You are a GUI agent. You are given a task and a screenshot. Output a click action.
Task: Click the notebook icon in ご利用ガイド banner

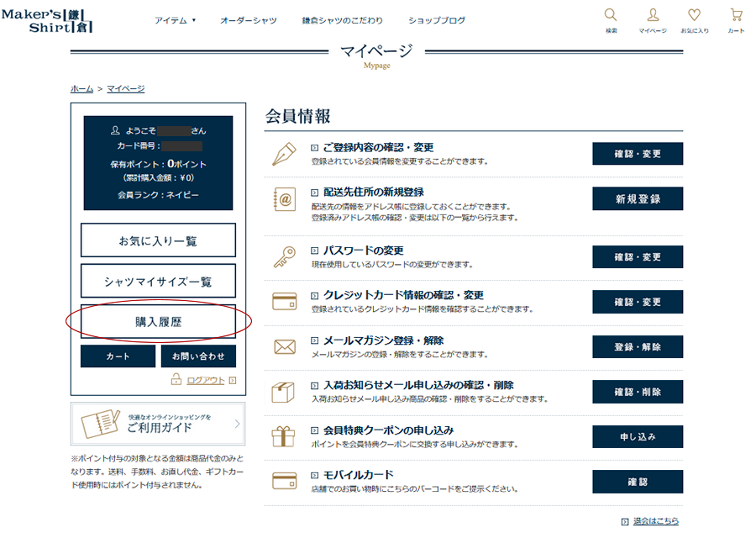[100, 424]
